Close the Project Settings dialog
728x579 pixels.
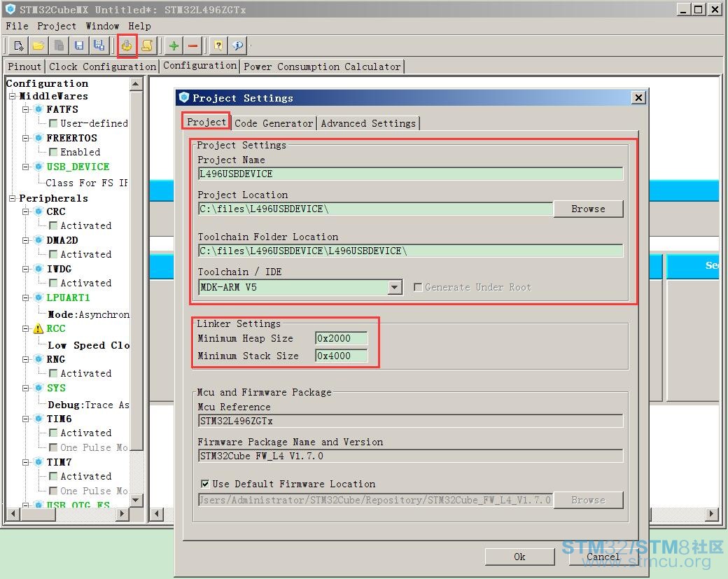[639, 97]
